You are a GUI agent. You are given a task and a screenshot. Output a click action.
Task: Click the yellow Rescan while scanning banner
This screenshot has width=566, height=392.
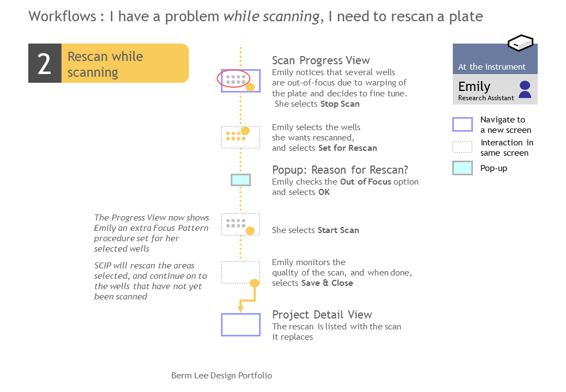pyautogui.click(x=125, y=63)
